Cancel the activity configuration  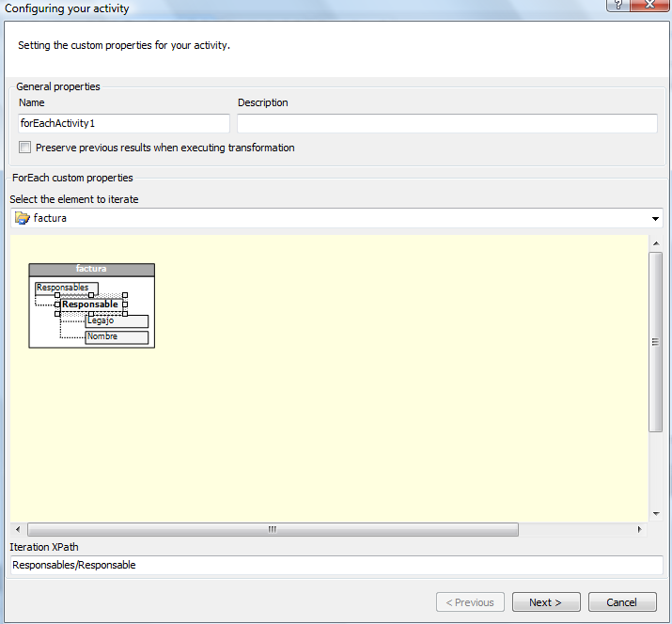tap(622, 602)
